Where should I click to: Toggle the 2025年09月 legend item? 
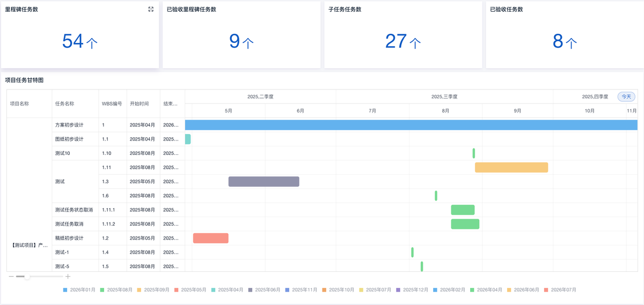click(x=153, y=289)
